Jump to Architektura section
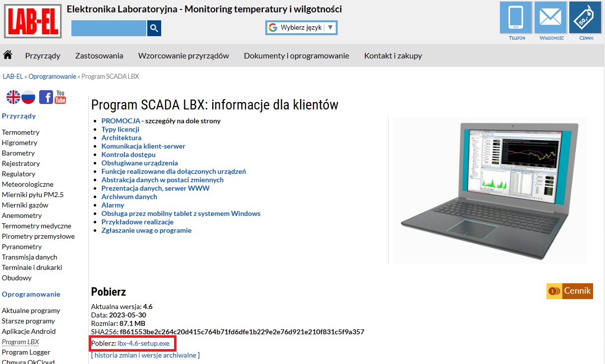This screenshot has width=605, height=364. point(121,138)
